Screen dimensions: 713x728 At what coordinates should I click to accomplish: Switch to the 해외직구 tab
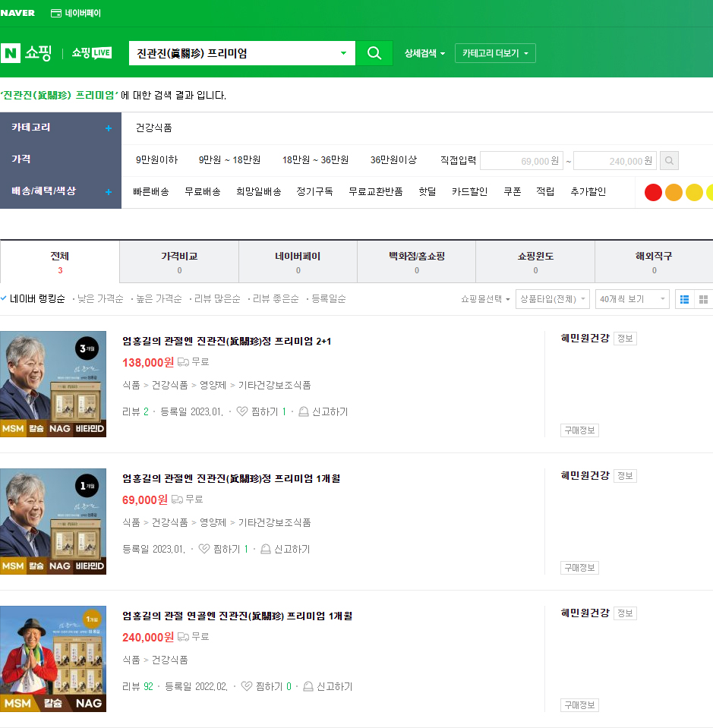654,262
